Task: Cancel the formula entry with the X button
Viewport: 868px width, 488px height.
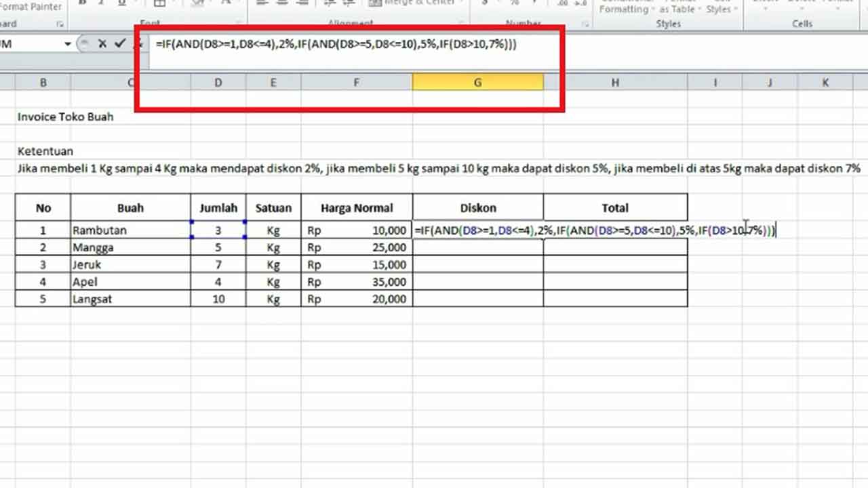Action: point(102,43)
